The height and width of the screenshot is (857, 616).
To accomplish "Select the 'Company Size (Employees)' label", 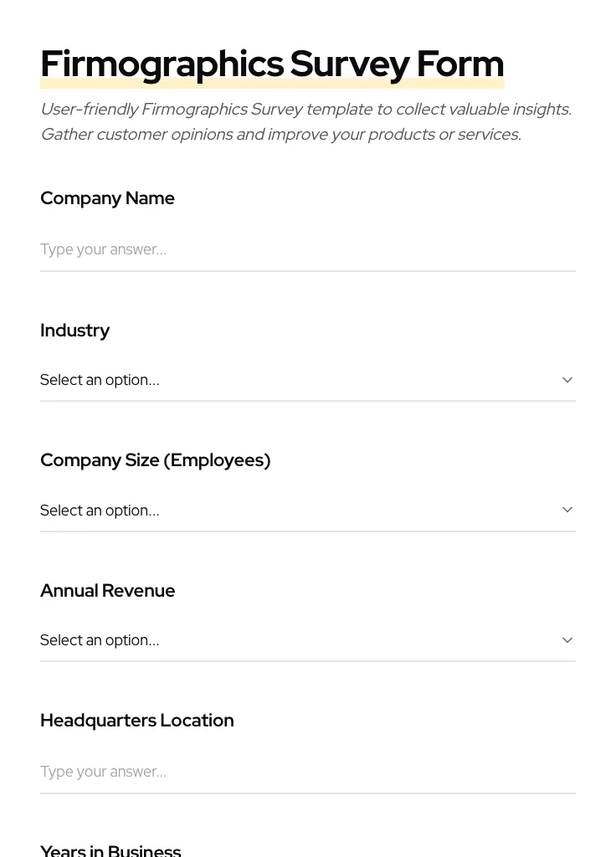I will [155, 460].
